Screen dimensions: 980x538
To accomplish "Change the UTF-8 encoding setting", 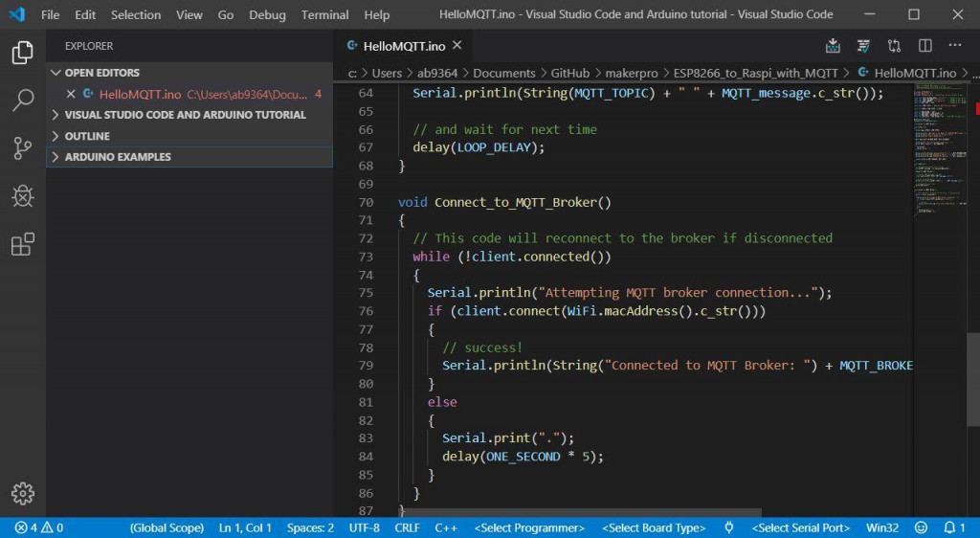I will [365, 527].
